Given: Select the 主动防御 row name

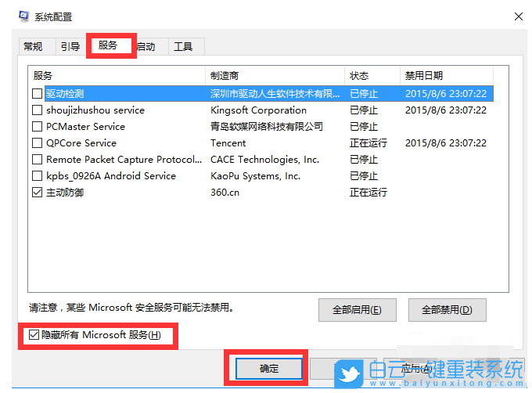Looking at the screenshot, I should 65,193.
